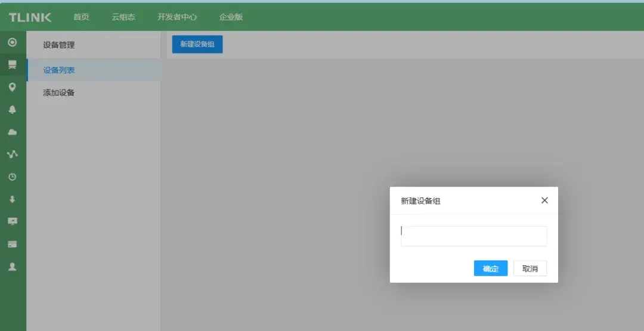
Task: Click the 新建设备组 blue button
Action: (x=197, y=44)
